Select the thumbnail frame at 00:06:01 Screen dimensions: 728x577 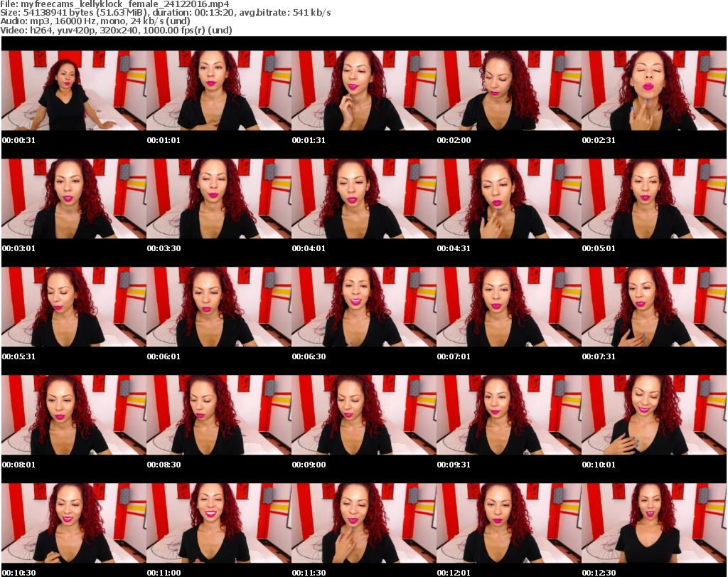pos(219,307)
